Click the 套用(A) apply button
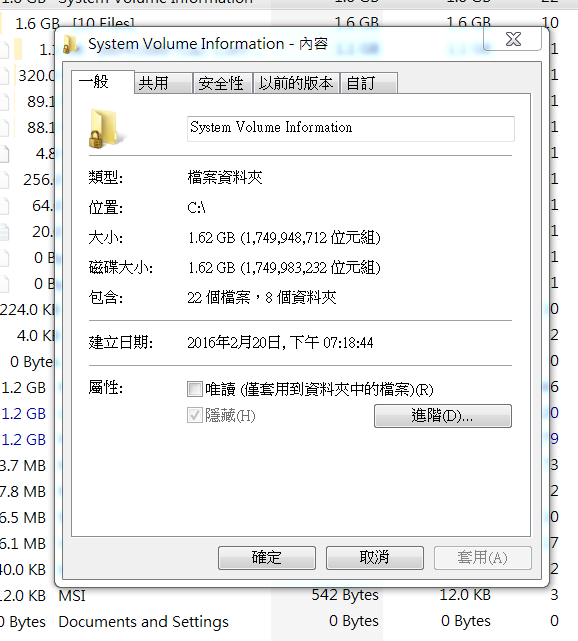 click(483, 558)
